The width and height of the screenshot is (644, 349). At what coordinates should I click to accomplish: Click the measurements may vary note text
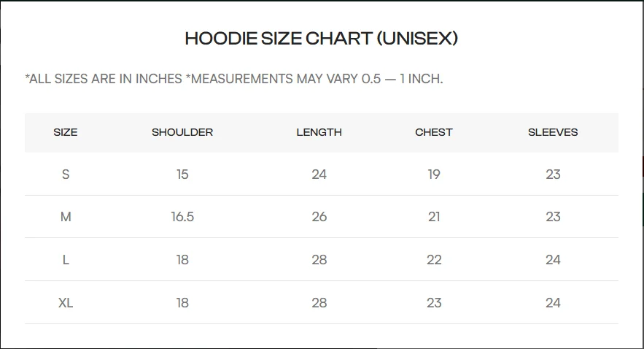[x=314, y=79]
